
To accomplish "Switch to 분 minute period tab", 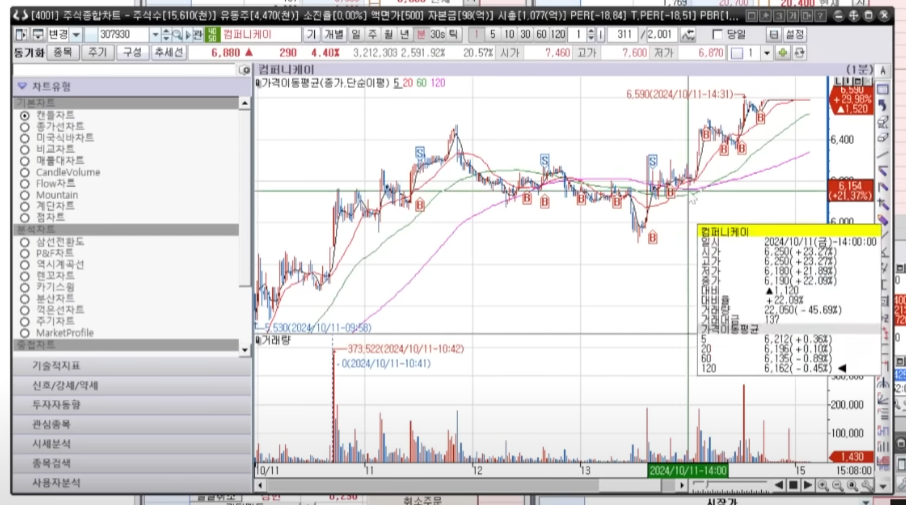I will coord(421,35).
